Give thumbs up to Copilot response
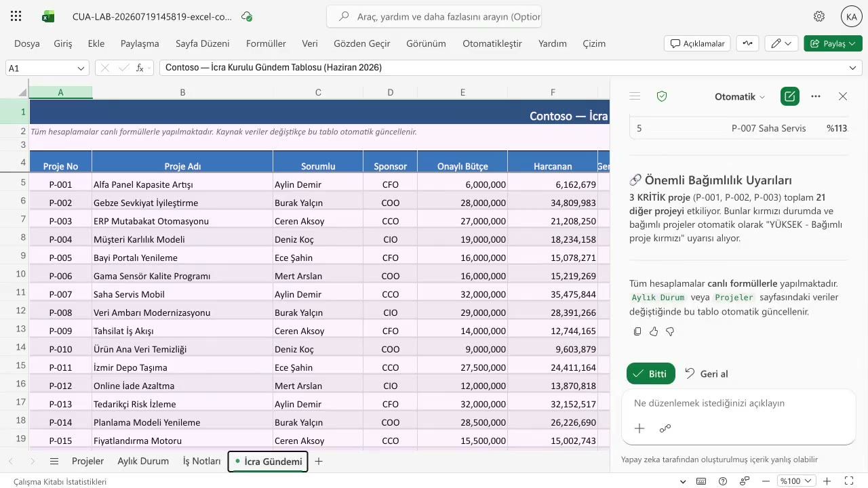 (654, 331)
